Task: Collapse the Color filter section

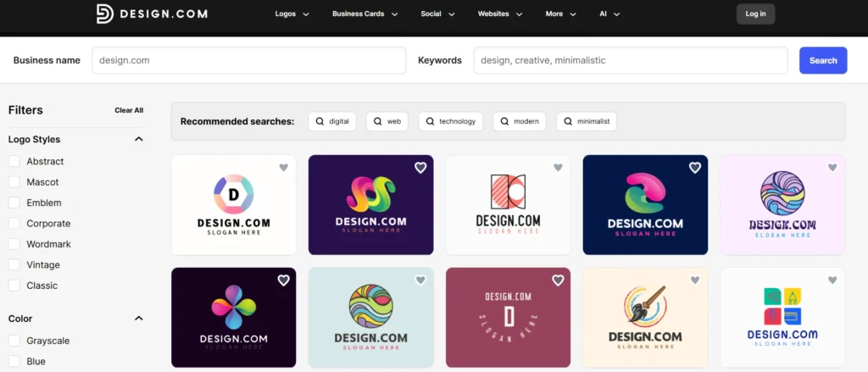Action: tap(139, 319)
